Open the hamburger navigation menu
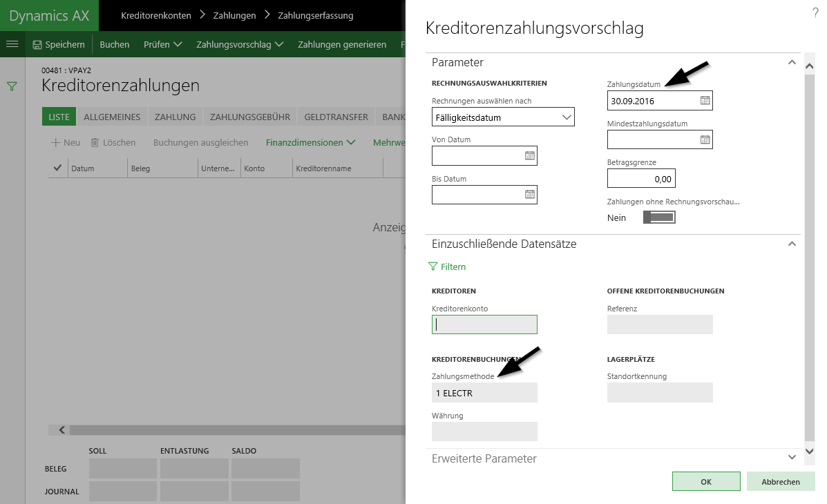The image size is (827, 504). click(12, 44)
